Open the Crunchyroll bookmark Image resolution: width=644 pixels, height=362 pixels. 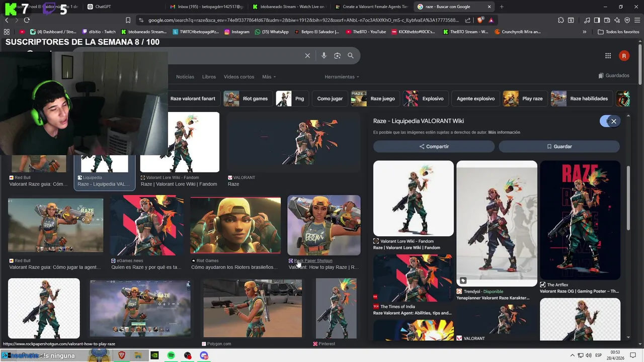click(518, 32)
